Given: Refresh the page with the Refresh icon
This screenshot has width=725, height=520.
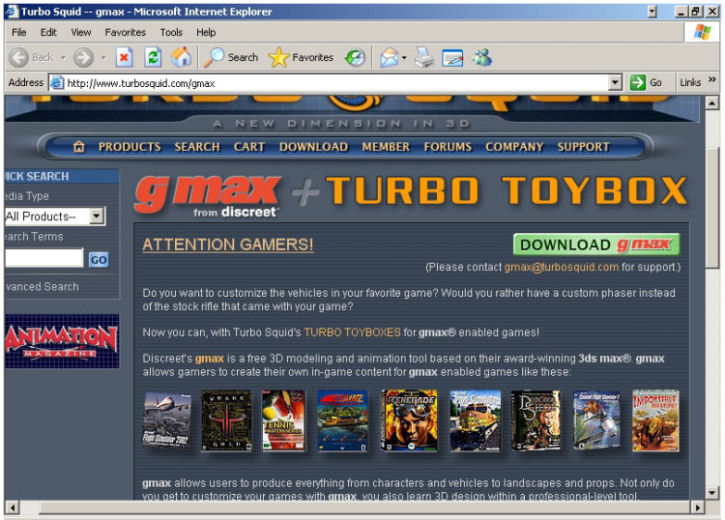Looking at the screenshot, I should pos(153,58).
